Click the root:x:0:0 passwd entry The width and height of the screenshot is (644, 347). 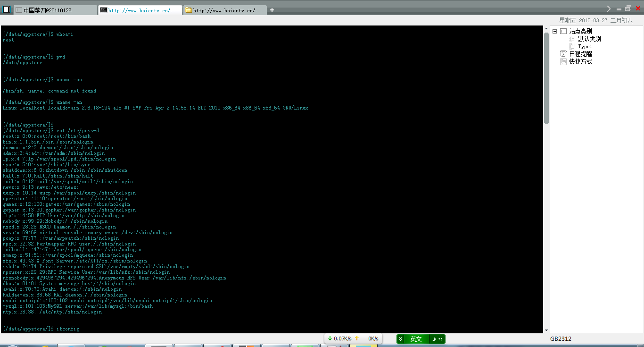[x=47, y=136]
